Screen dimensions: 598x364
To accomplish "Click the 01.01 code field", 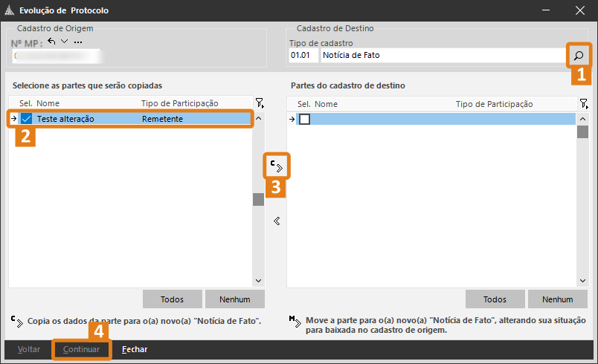I will point(302,55).
